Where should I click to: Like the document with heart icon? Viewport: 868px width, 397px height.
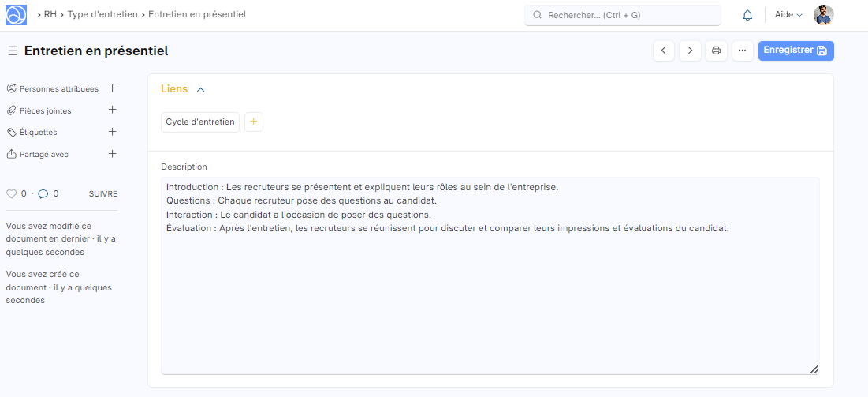(x=11, y=193)
